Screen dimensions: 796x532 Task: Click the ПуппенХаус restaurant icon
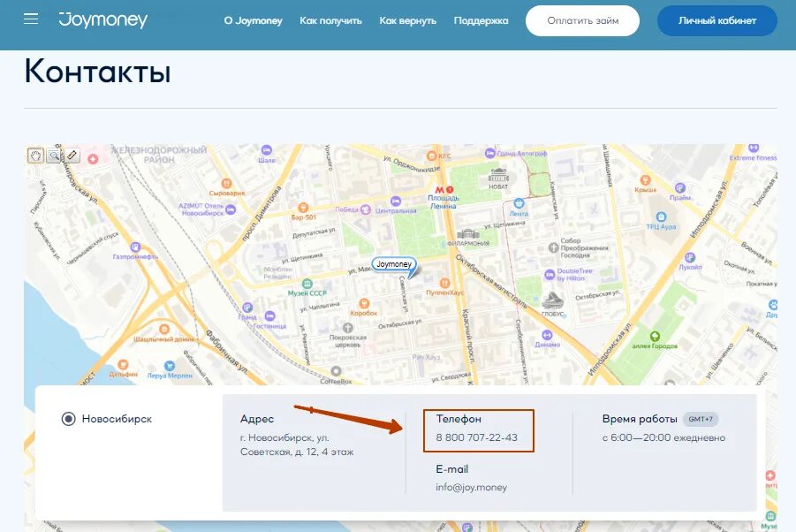click(444, 284)
